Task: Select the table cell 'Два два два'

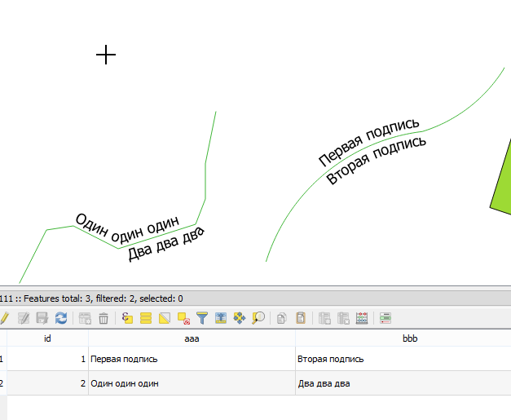Action: click(x=403, y=383)
